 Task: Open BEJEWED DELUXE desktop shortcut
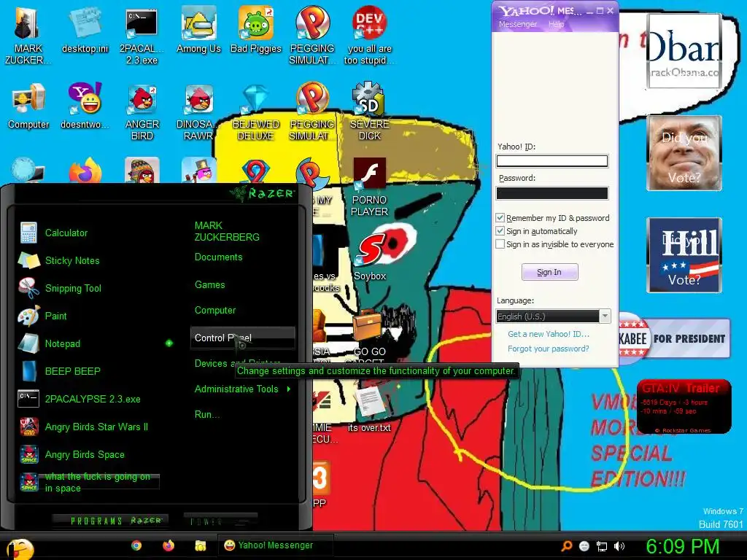[x=256, y=112]
